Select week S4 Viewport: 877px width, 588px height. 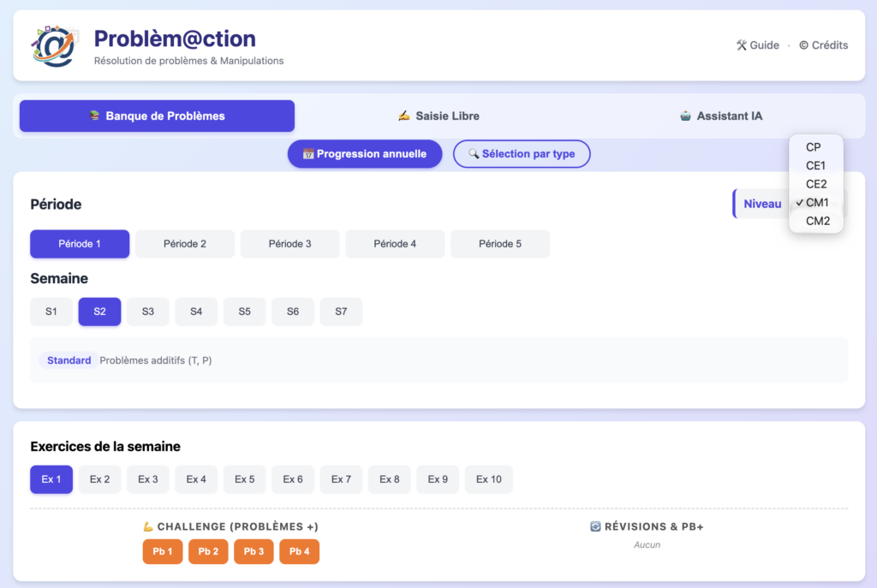(x=196, y=312)
